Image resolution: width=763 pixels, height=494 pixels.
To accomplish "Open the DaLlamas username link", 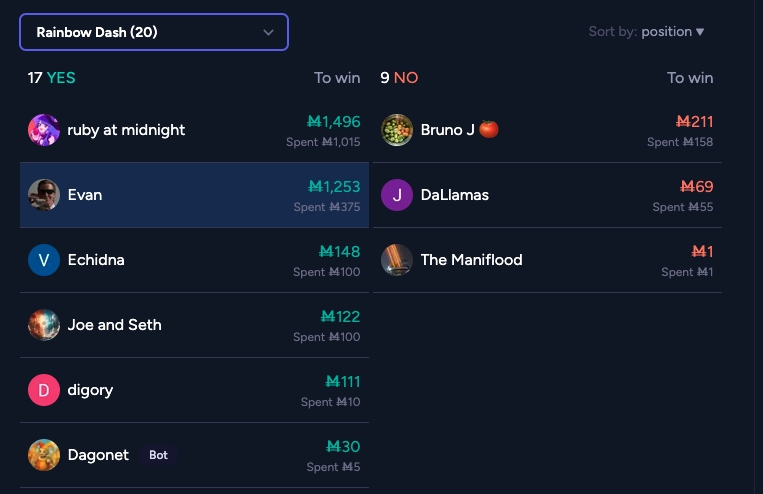I will click(x=454, y=195).
